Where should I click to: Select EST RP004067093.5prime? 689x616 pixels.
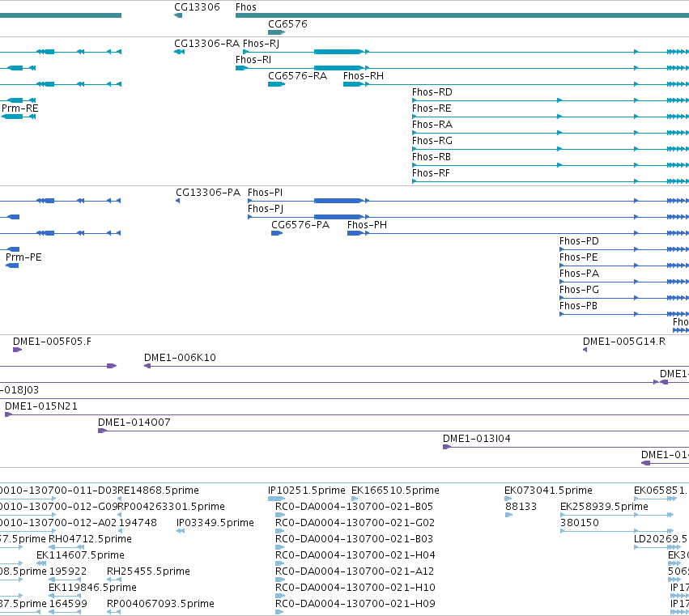click(114, 612)
